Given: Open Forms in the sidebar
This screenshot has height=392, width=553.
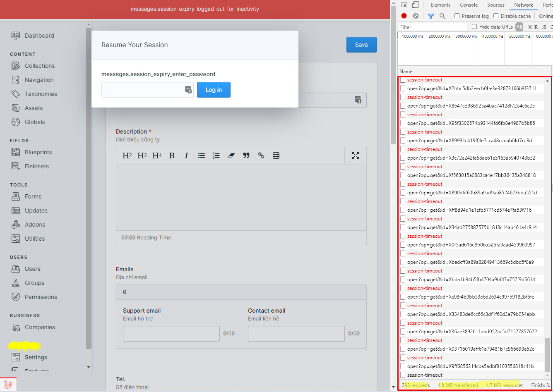Looking at the screenshot, I should click(x=26, y=196).
